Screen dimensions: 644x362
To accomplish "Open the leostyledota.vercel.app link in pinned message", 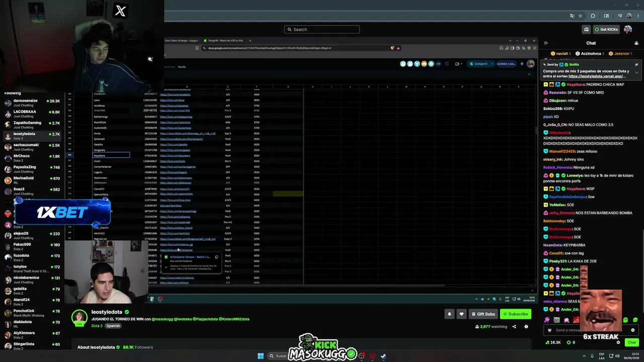I will (x=598, y=76).
